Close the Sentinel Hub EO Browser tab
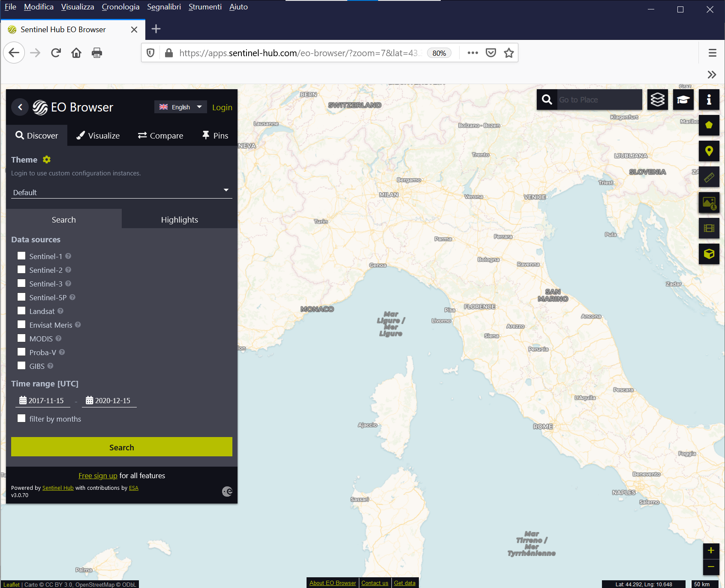The height and width of the screenshot is (588, 725). [134, 30]
